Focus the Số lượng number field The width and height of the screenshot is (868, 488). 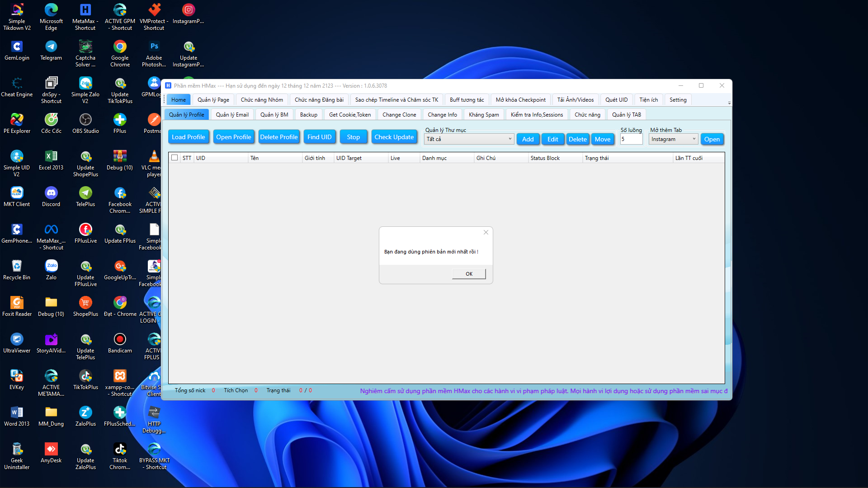(632, 139)
